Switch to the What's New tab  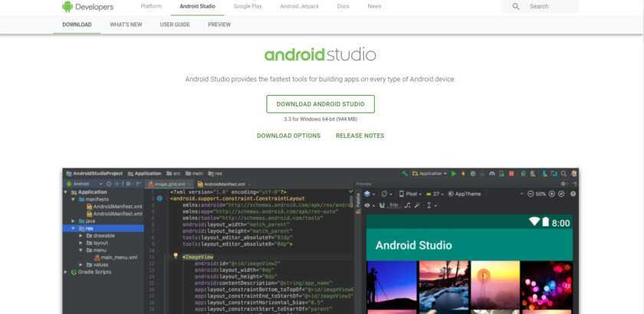(126, 25)
